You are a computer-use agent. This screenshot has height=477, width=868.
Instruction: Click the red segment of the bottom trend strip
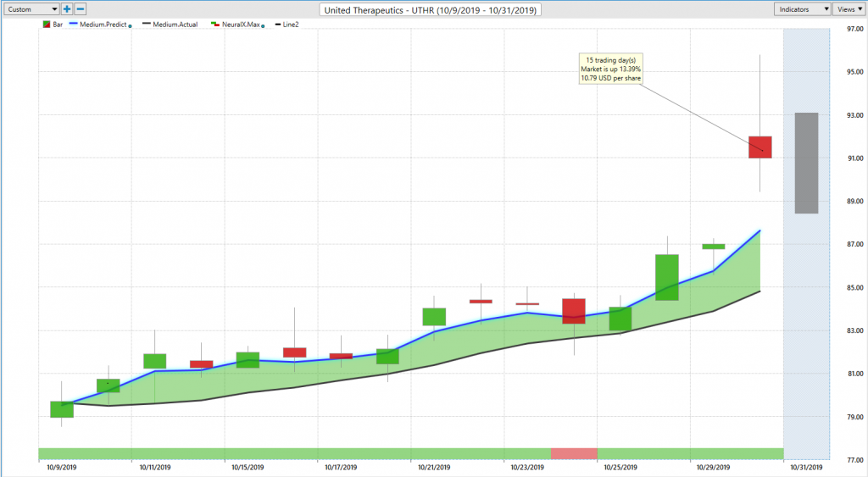coord(574,454)
